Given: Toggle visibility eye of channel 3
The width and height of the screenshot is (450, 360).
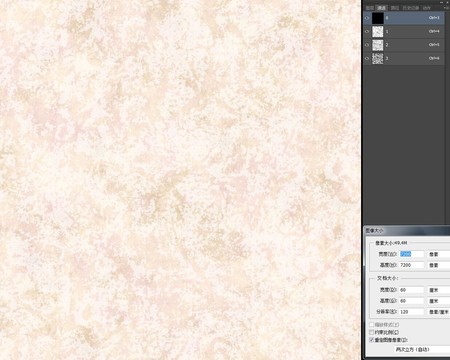Looking at the screenshot, I should coord(367,58).
